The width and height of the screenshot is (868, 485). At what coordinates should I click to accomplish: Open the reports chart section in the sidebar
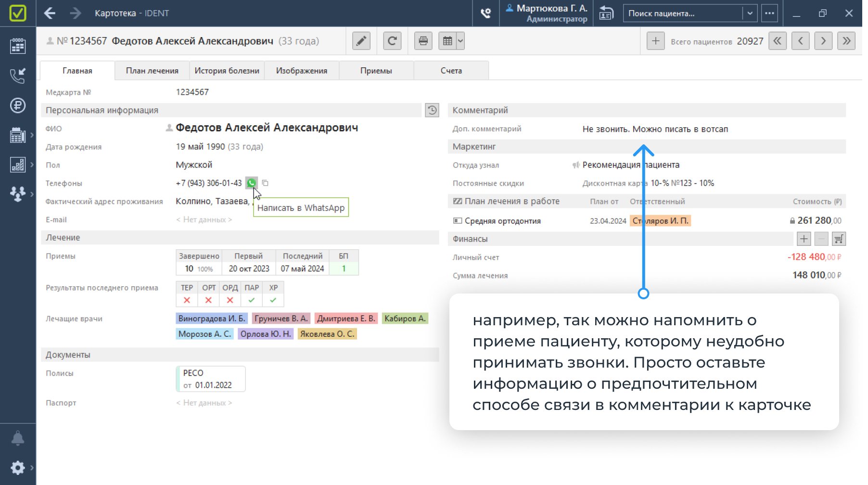(x=18, y=165)
